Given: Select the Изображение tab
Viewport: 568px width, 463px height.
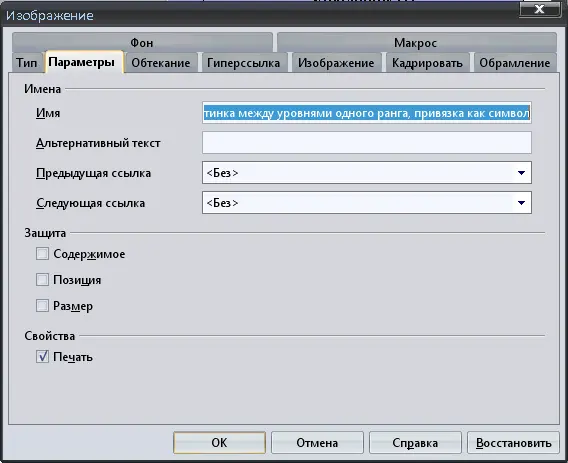Looking at the screenshot, I should 336,63.
